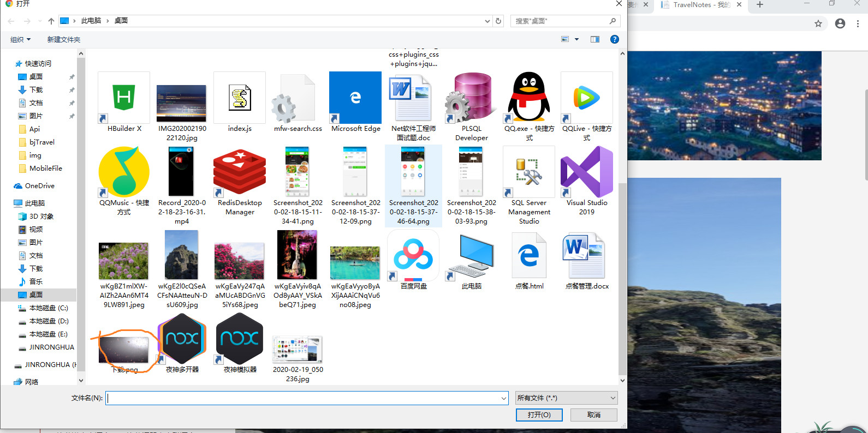868x433 pixels.
Task: Select the RedisDesktopManager shortcut
Action: pos(240,172)
